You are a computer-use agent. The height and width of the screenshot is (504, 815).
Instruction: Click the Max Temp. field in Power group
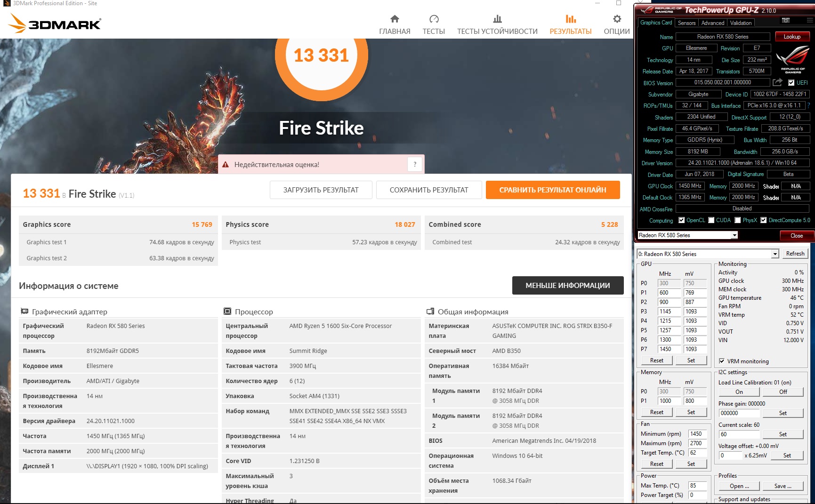click(x=697, y=486)
